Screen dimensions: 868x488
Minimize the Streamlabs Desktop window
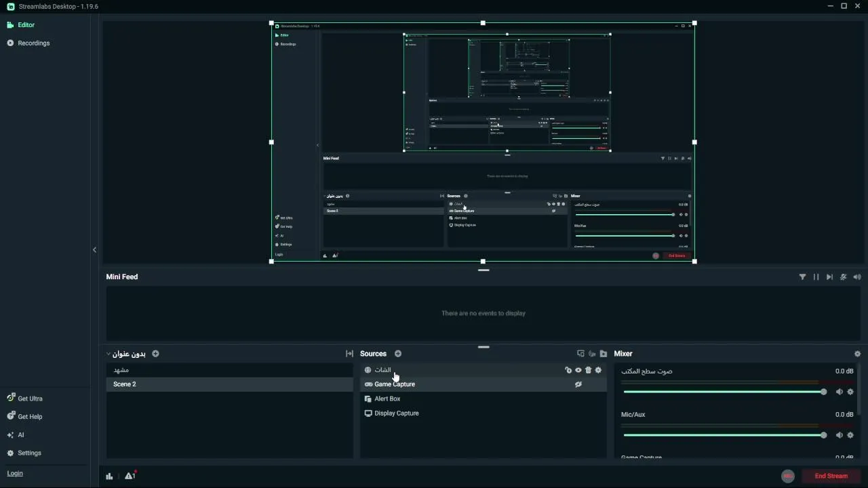coord(831,6)
